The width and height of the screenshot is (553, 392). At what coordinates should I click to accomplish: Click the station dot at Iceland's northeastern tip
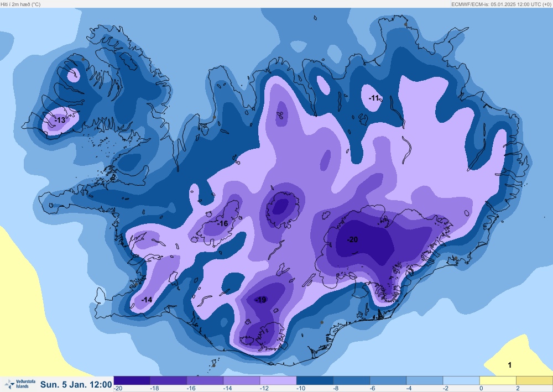click(405, 24)
